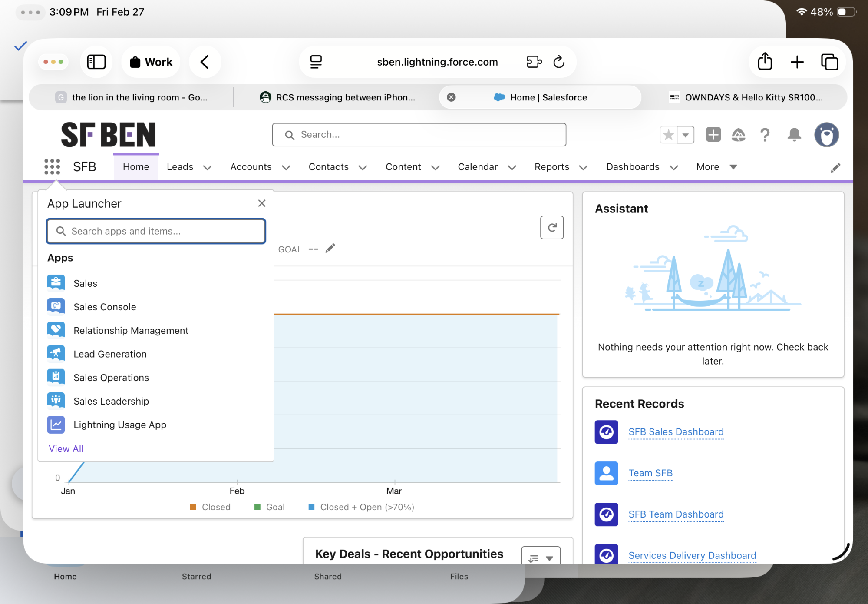The width and height of the screenshot is (868, 604).
Task: Click the notifications bell icon
Action: 794,135
